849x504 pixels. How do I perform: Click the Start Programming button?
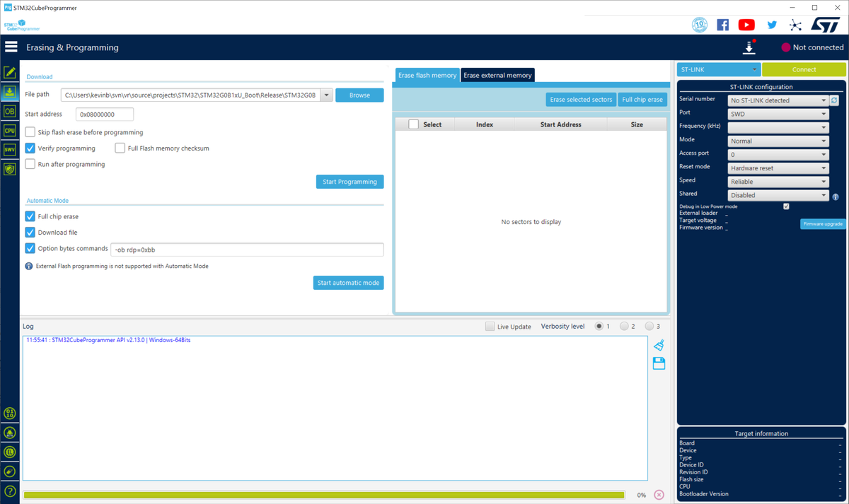350,182
